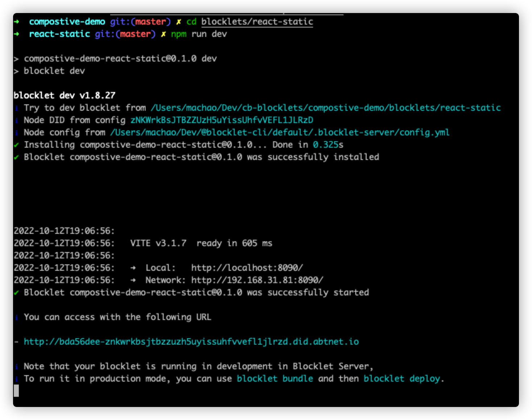
Task: Click the green prompt arrow before 'compostive-demo'
Action: tap(16, 22)
